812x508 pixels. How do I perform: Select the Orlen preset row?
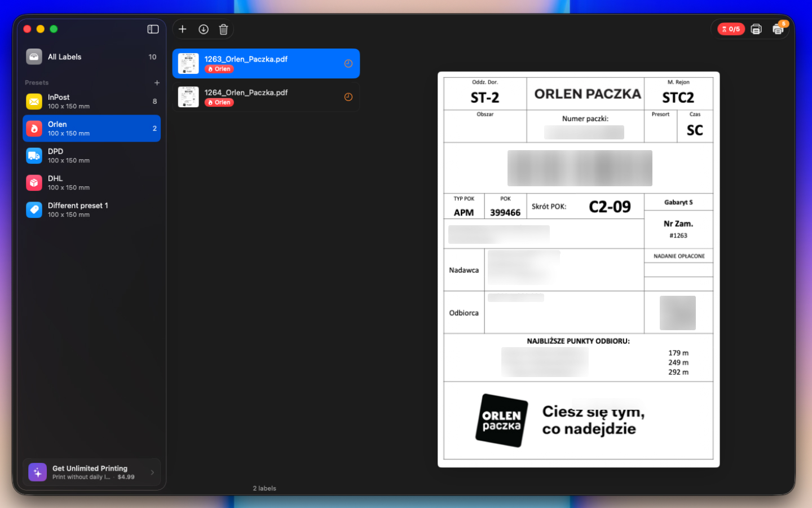coord(92,129)
